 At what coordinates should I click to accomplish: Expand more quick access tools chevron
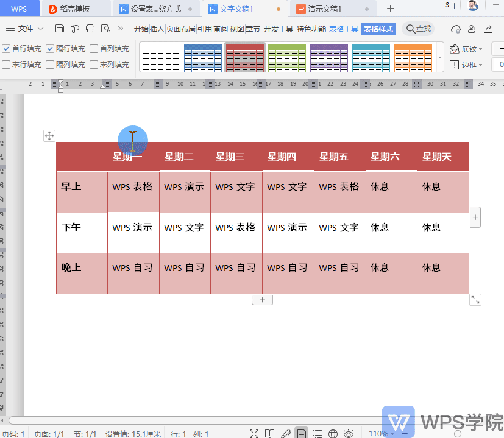point(121,29)
